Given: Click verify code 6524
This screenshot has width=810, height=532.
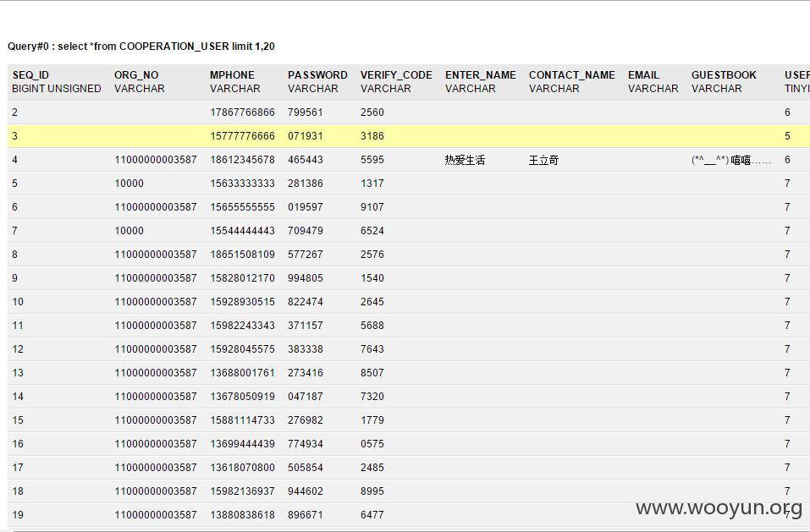Looking at the screenshot, I should [x=372, y=231].
